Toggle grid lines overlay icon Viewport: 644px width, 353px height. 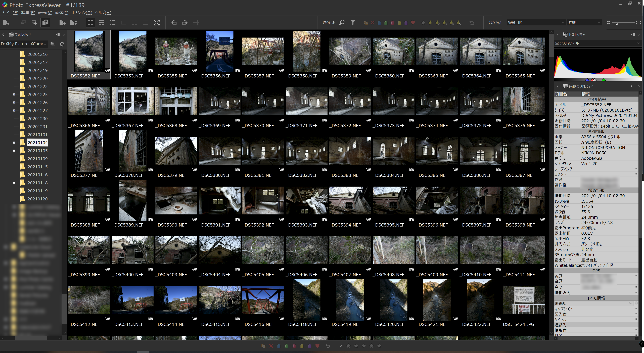coord(196,23)
